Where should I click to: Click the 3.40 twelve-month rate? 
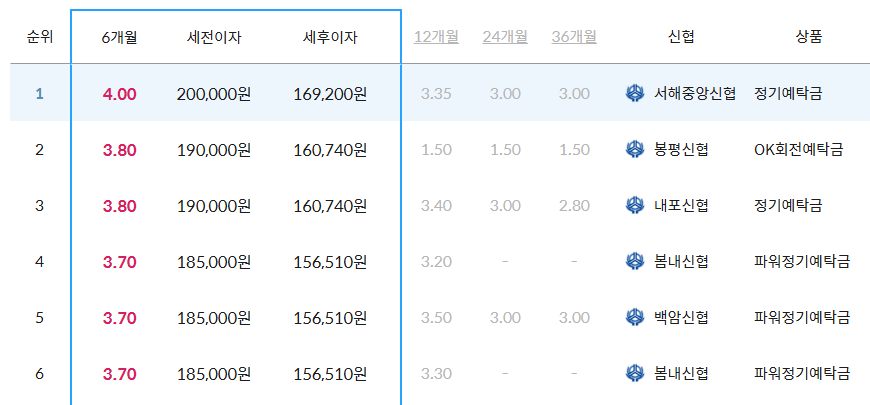tap(436, 206)
